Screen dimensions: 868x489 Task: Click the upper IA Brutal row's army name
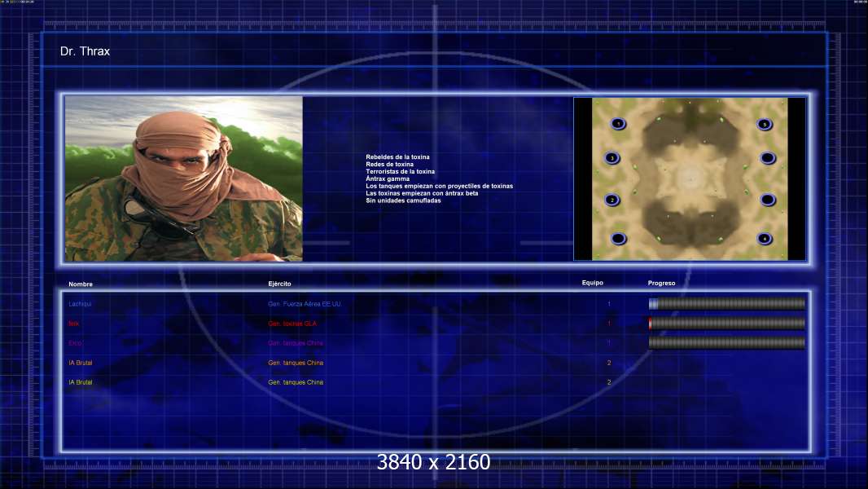(296, 363)
